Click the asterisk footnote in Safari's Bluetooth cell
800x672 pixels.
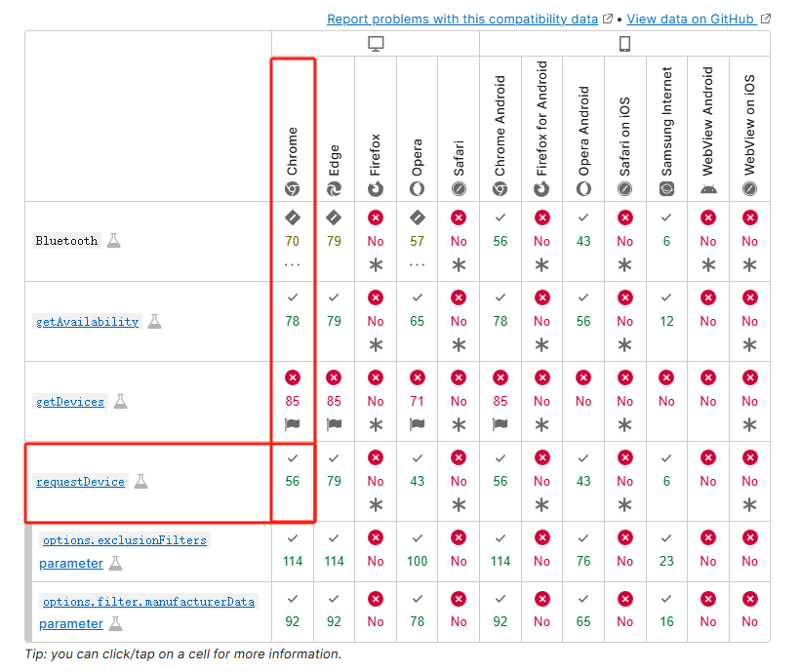pyautogui.click(x=458, y=263)
